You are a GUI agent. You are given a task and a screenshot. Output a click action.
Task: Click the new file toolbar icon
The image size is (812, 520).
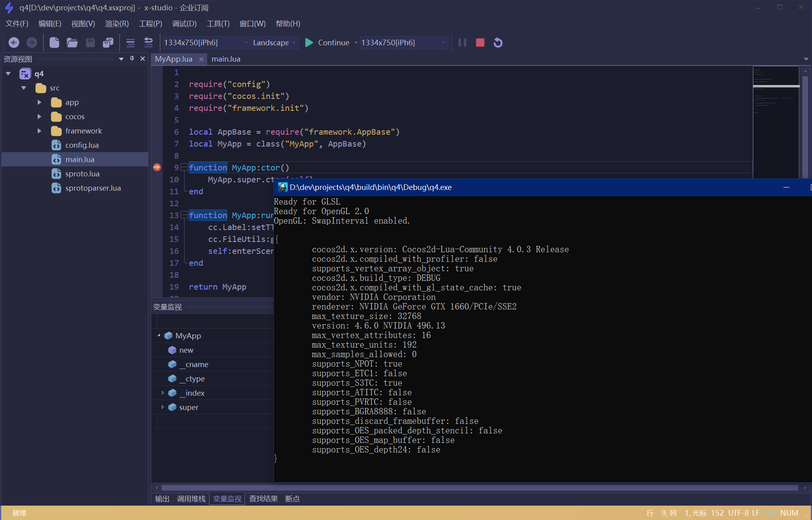tap(54, 43)
